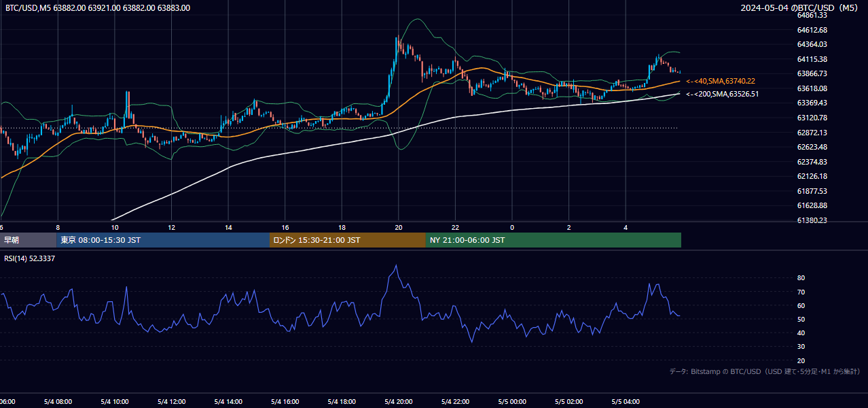Select the 東京 08:00-15:30 JST session bar
Image resolution: width=868 pixels, height=408 pixels.
tap(163, 240)
